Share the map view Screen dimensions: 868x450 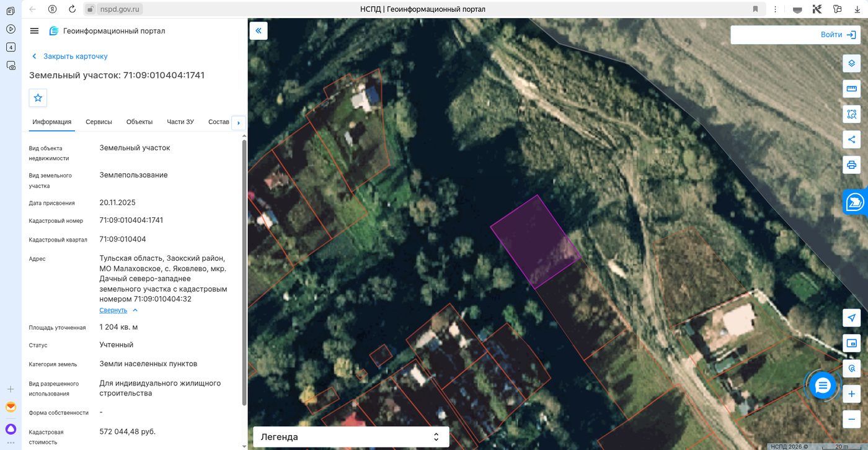pos(851,140)
